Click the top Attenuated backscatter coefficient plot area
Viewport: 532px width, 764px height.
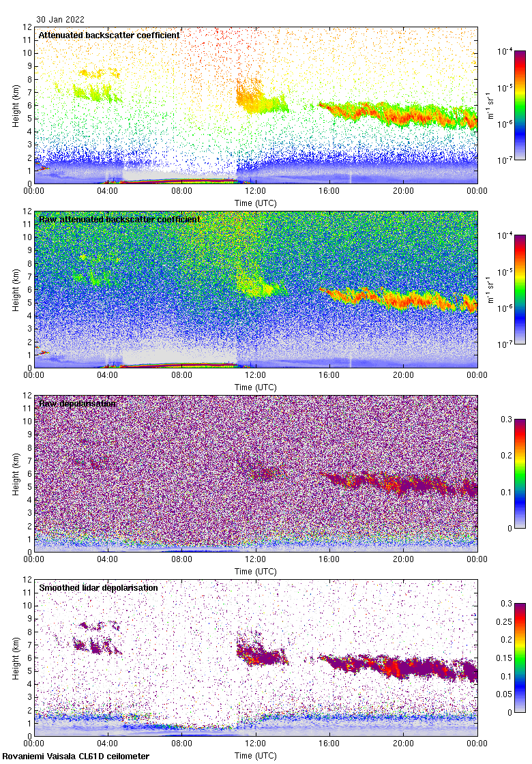(255, 105)
